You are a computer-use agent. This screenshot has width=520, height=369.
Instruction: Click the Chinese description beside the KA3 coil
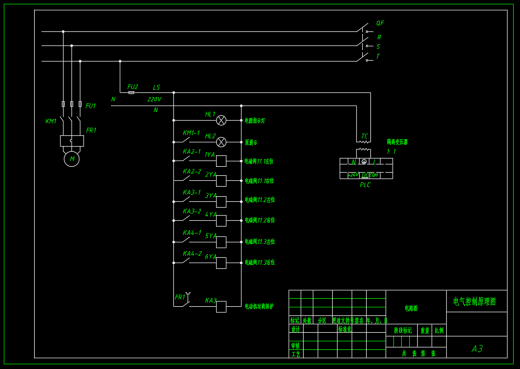[x=259, y=306]
